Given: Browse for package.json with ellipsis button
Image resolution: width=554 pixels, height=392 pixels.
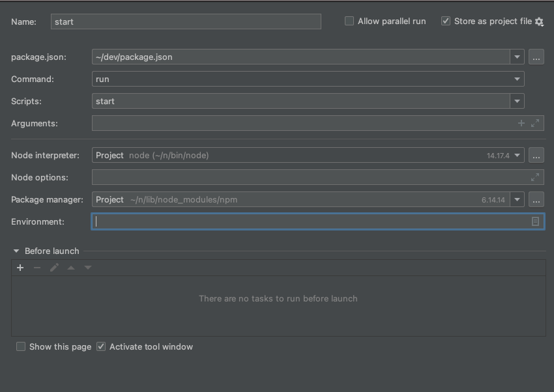Looking at the screenshot, I should [x=536, y=57].
